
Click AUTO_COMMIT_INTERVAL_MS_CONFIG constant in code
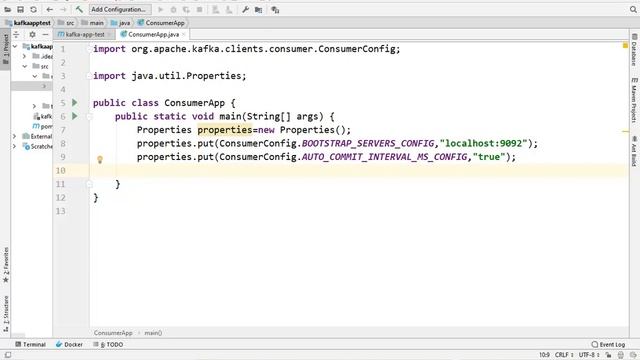tap(384, 157)
